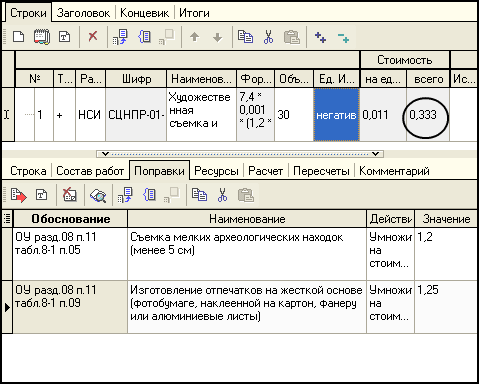The height and width of the screenshot is (384, 479).
Task: Click the new blank row icon
Action: (18, 37)
